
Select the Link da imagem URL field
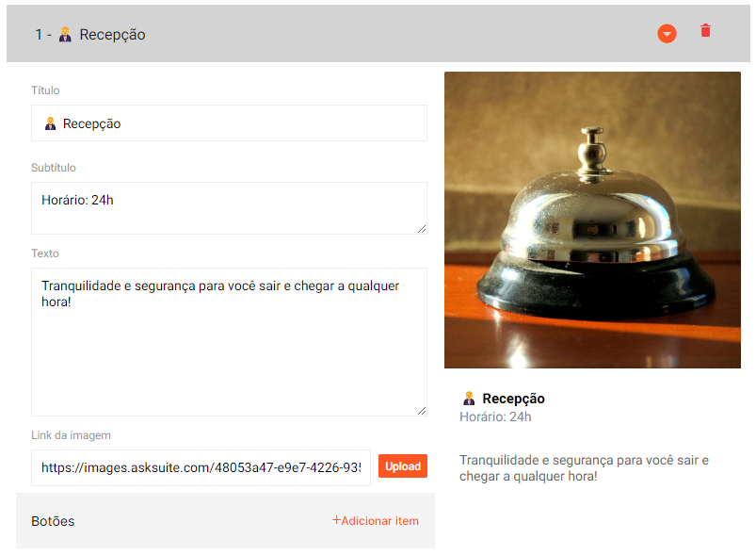pos(201,467)
